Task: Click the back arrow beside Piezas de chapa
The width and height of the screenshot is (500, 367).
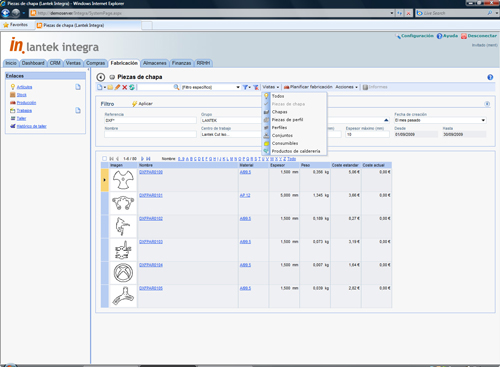Action: pos(100,77)
